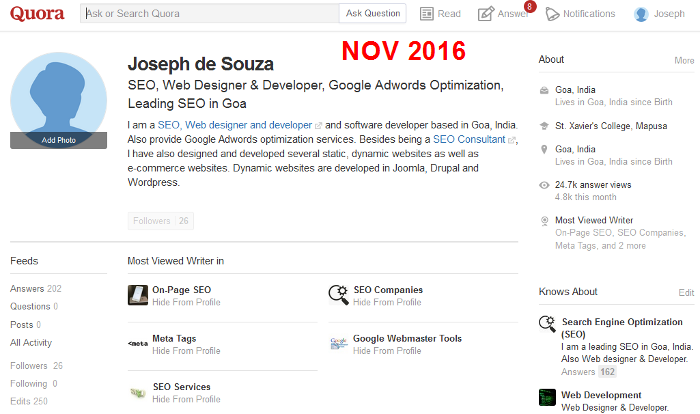Select the Joseph de Souza profile name

coord(200,64)
